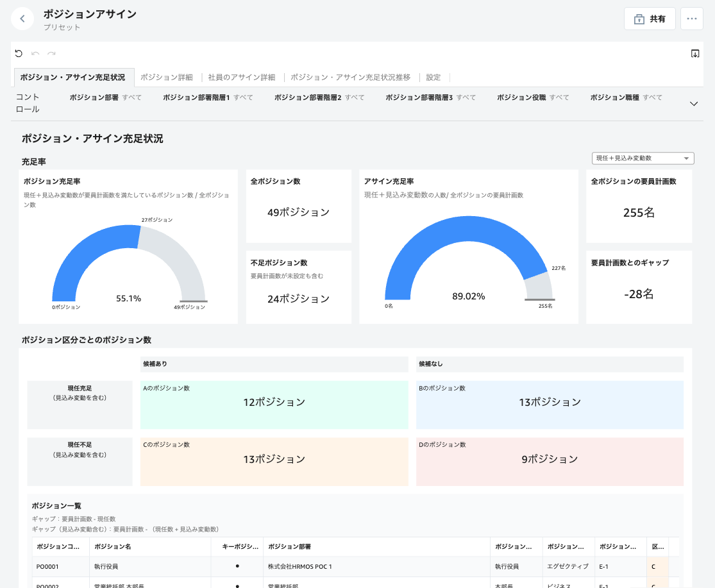Open the ポジション部署 filter control
Viewport: 715px width, 588px height.
coord(105,97)
